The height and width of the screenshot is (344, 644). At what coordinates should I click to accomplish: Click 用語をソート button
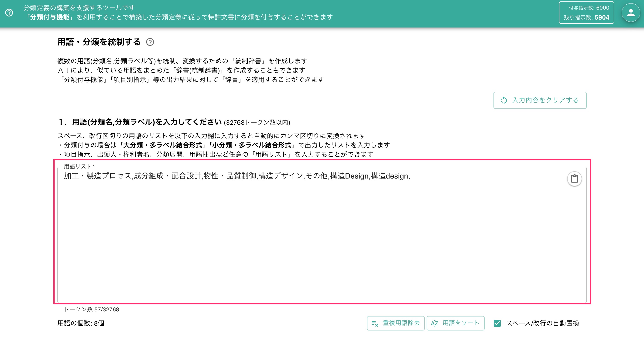coord(455,323)
